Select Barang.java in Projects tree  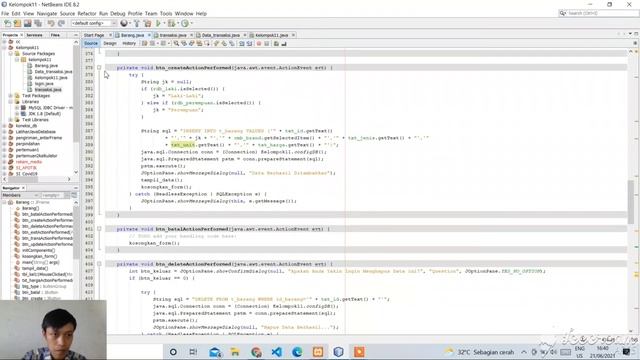(x=46, y=65)
